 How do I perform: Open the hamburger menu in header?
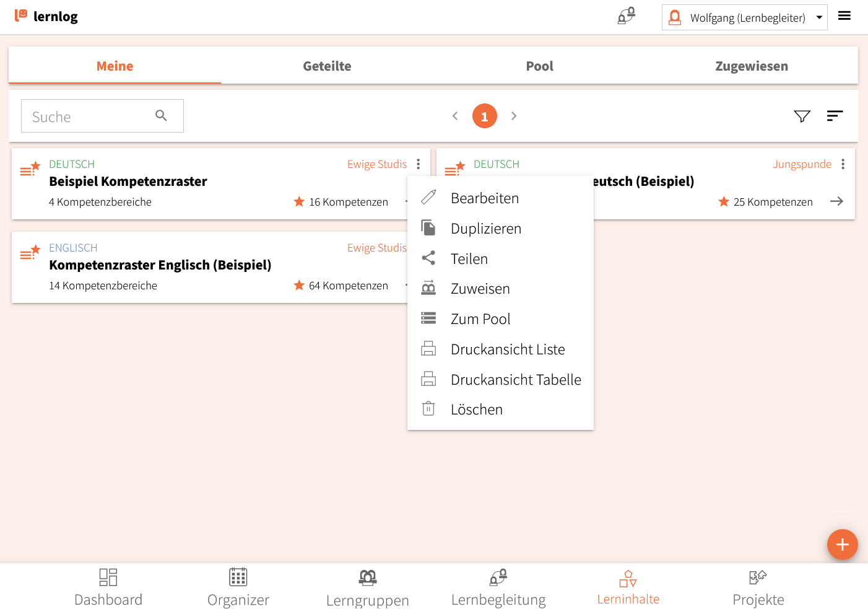point(844,16)
